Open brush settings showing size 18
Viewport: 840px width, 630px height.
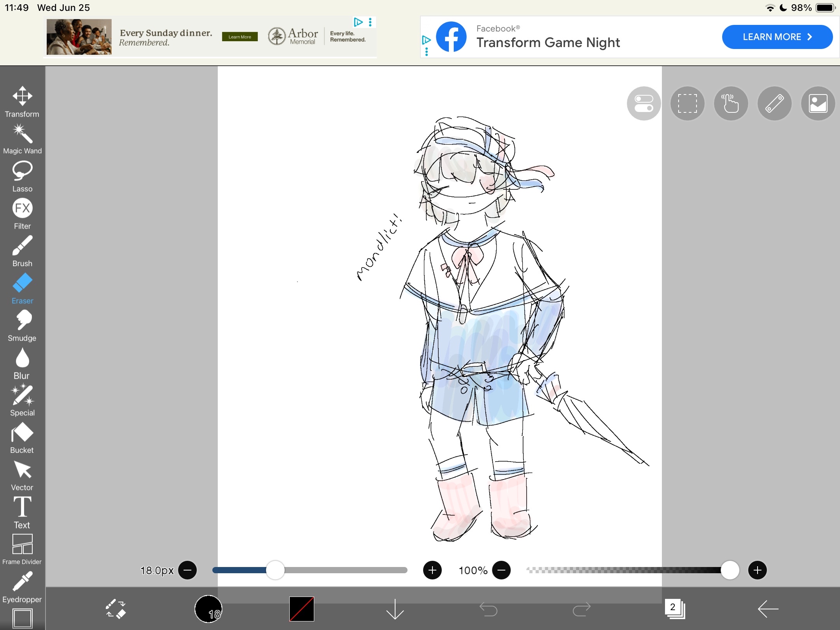click(x=208, y=609)
